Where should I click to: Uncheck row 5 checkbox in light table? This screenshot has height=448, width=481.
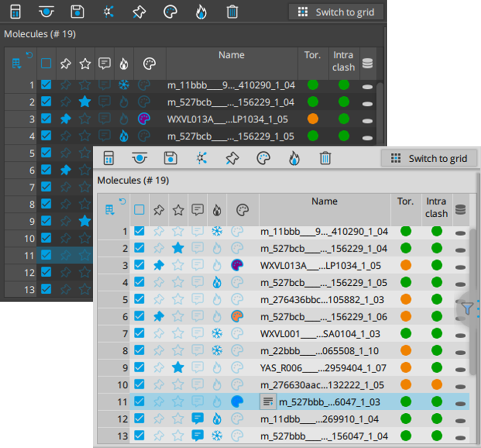pyautogui.click(x=139, y=299)
